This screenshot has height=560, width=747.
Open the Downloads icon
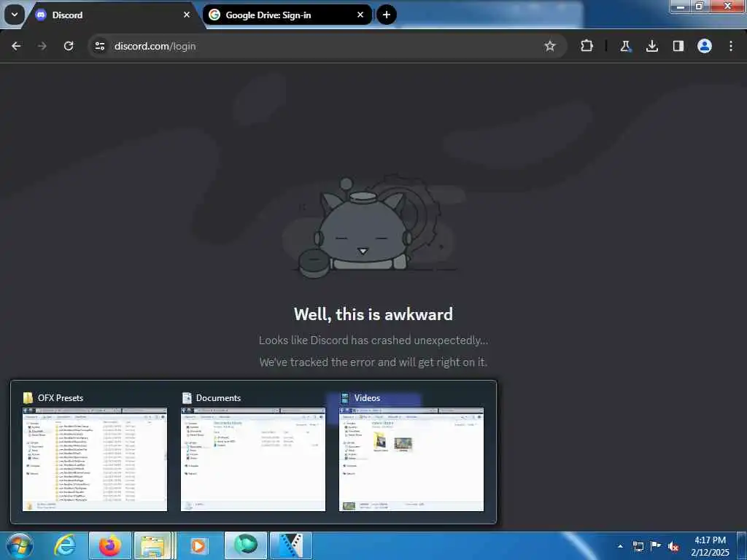click(651, 46)
